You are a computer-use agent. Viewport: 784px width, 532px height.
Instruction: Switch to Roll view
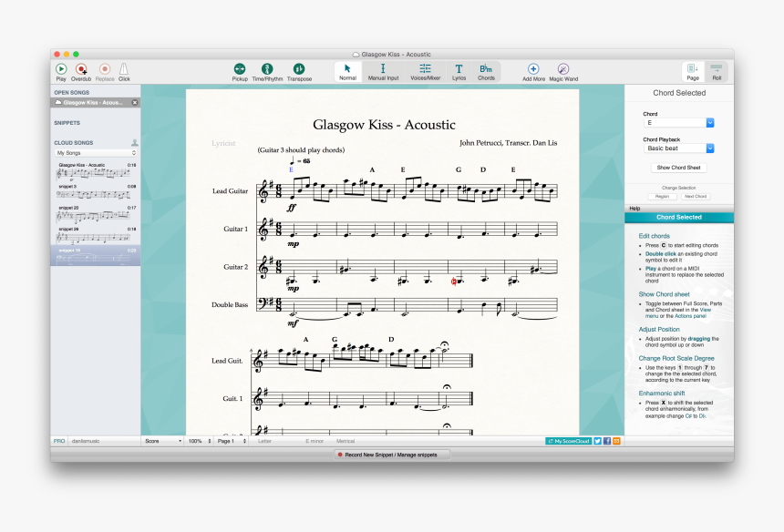tap(717, 72)
